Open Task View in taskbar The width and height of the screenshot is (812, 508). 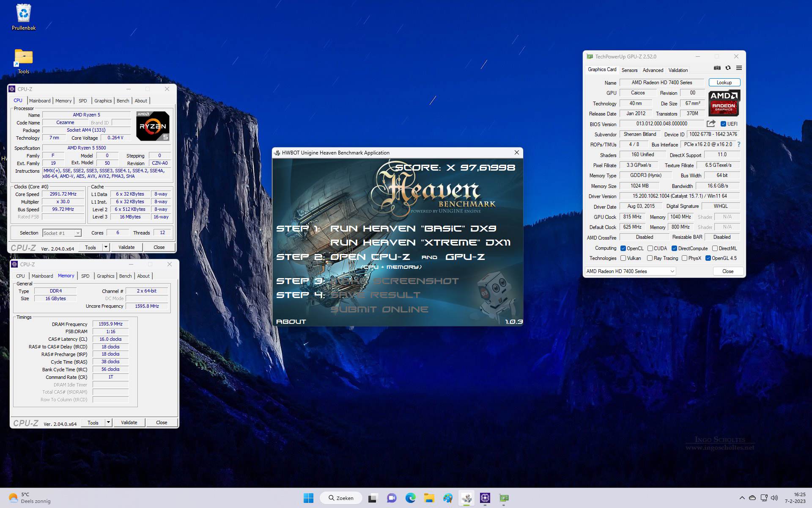(372, 498)
